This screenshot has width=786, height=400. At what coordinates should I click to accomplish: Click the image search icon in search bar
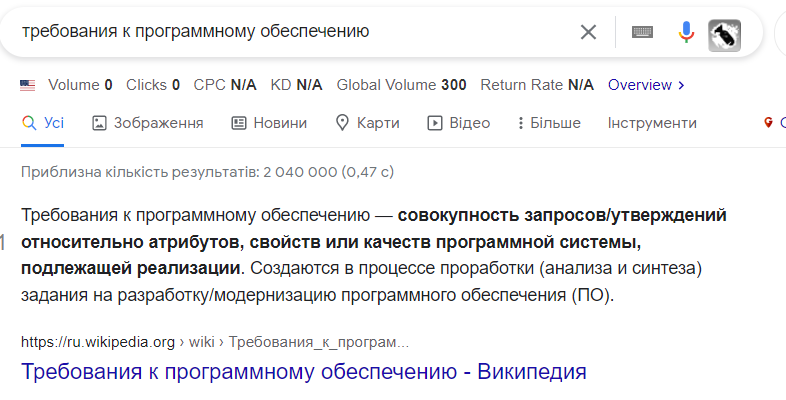pos(724,34)
